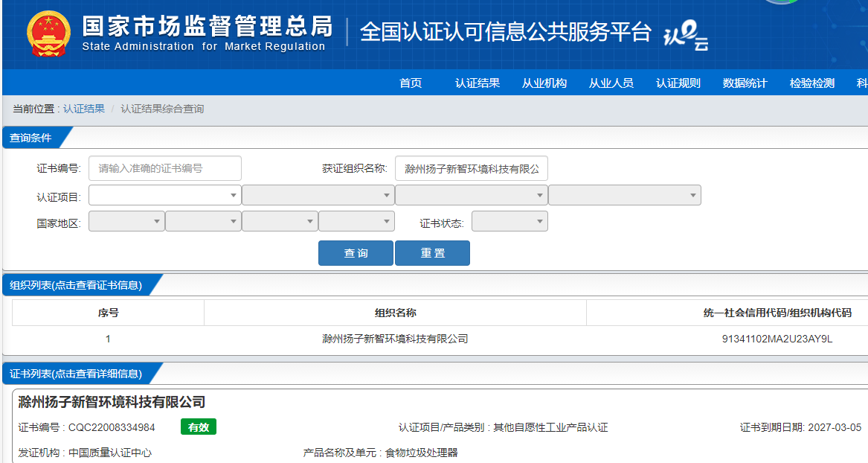Click the national emblem logo
Screen dimensions: 868x463
coord(48,34)
